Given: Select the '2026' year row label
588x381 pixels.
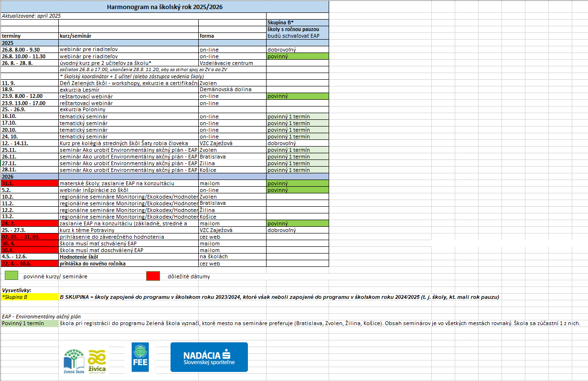Looking at the screenshot, I should [x=29, y=176].
